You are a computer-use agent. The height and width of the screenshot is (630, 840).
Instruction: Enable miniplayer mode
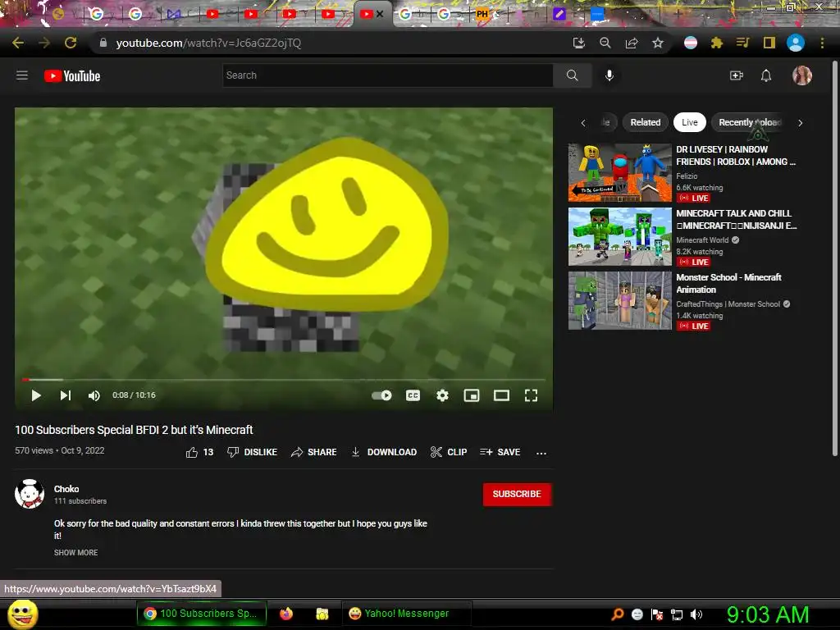pyautogui.click(x=472, y=395)
